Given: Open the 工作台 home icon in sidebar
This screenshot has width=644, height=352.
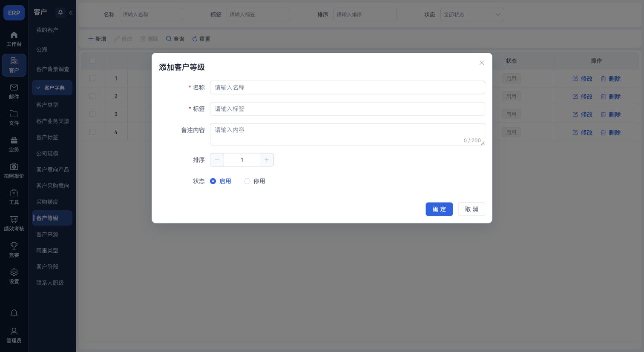Looking at the screenshot, I should [x=14, y=35].
